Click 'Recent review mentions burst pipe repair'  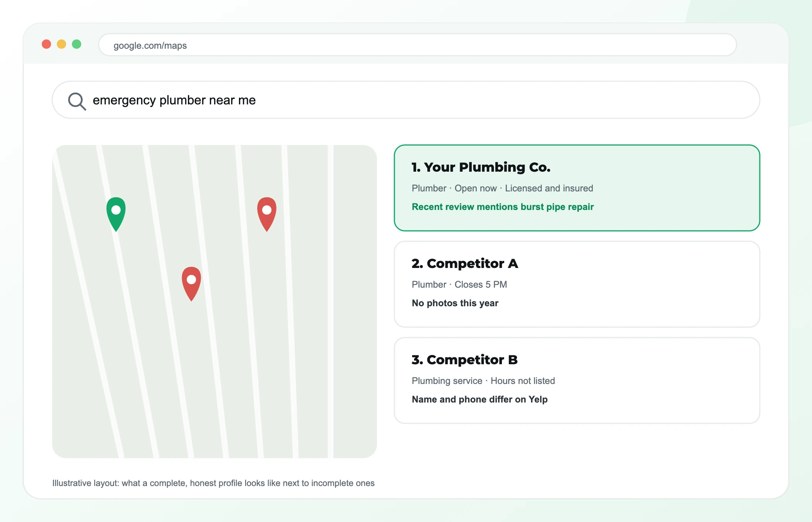[x=503, y=207]
